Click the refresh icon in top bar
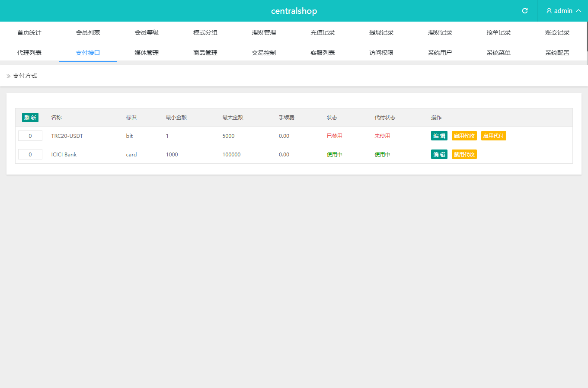The image size is (588, 388). [x=525, y=11]
